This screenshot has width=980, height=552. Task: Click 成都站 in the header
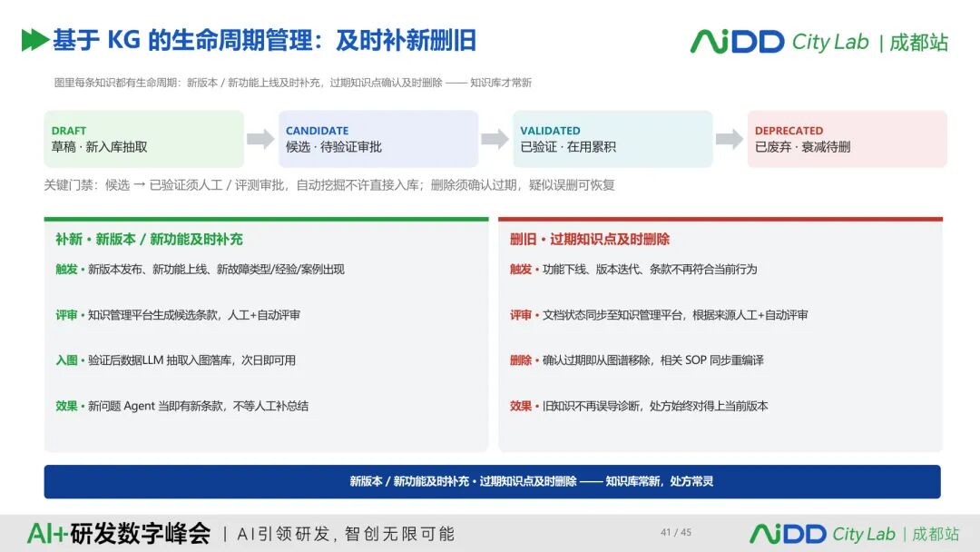[918, 43]
